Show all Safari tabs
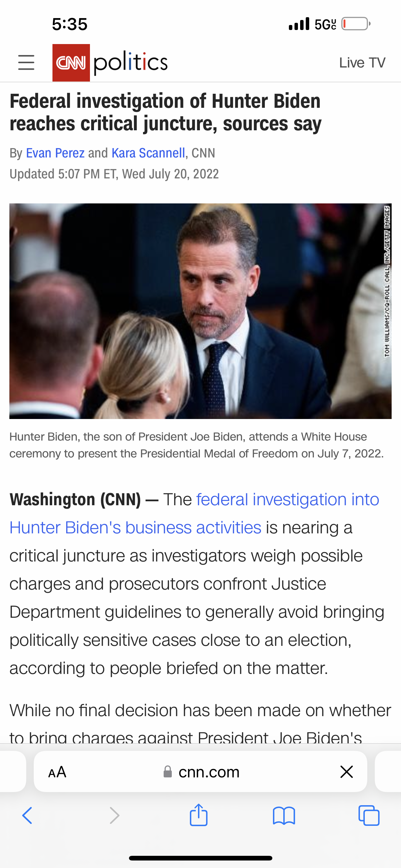This screenshot has width=401, height=868. click(369, 816)
